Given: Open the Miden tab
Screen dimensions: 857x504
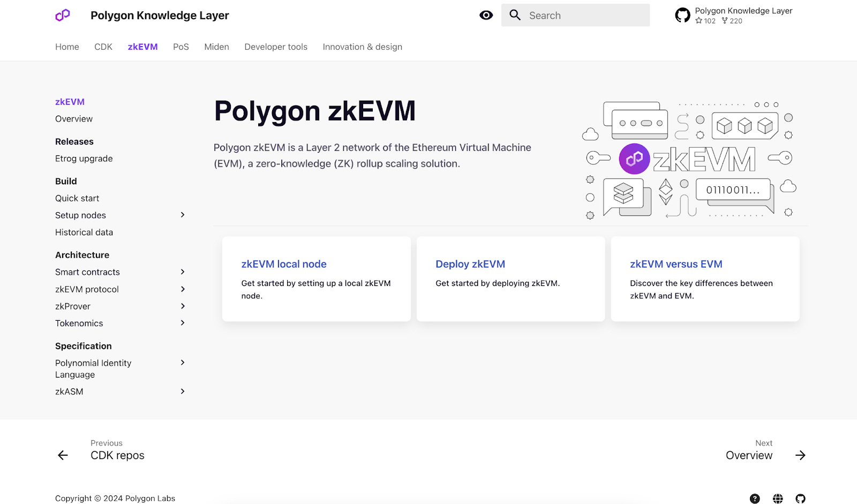Looking at the screenshot, I should [216, 47].
